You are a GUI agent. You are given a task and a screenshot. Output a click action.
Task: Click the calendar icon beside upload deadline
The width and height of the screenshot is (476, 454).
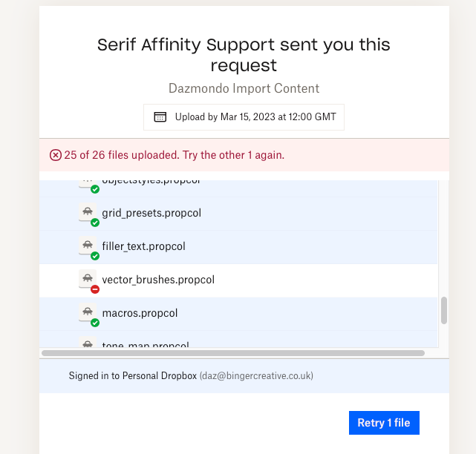pos(160,116)
